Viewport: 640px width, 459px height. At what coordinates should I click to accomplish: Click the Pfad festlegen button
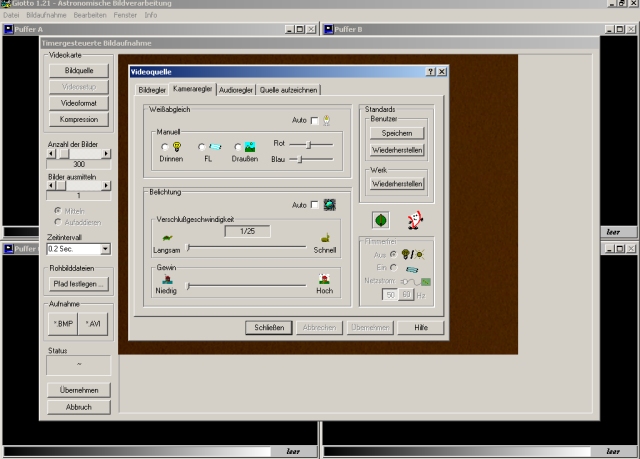click(78, 284)
